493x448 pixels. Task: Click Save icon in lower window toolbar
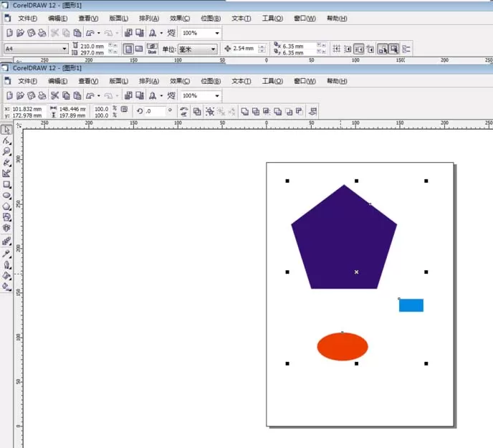tap(31, 95)
